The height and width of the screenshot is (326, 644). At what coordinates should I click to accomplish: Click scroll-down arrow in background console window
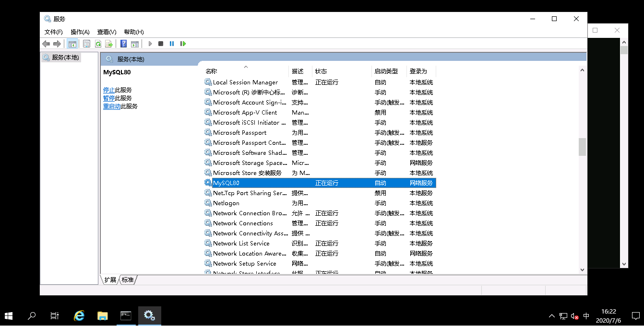[x=624, y=264]
